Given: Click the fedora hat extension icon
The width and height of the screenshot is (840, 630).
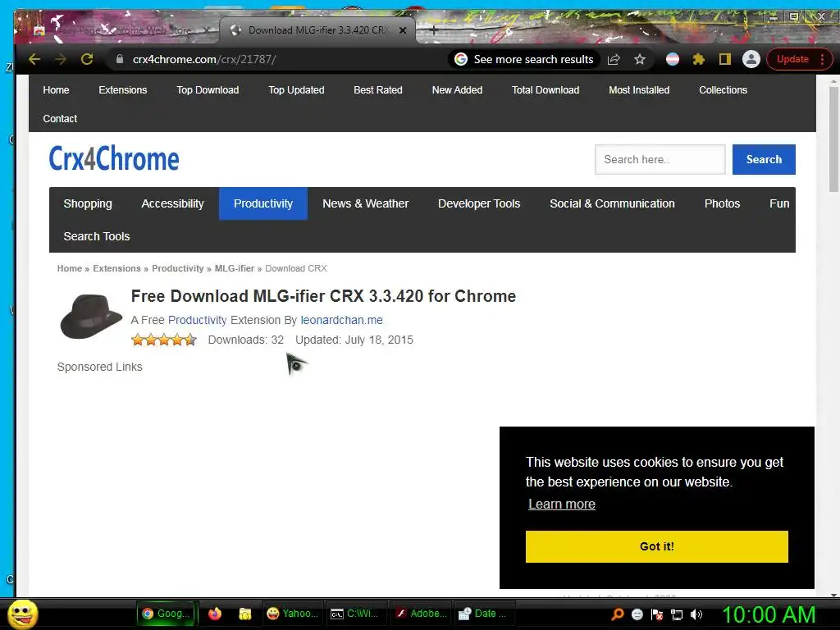Looking at the screenshot, I should click(91, 316).
